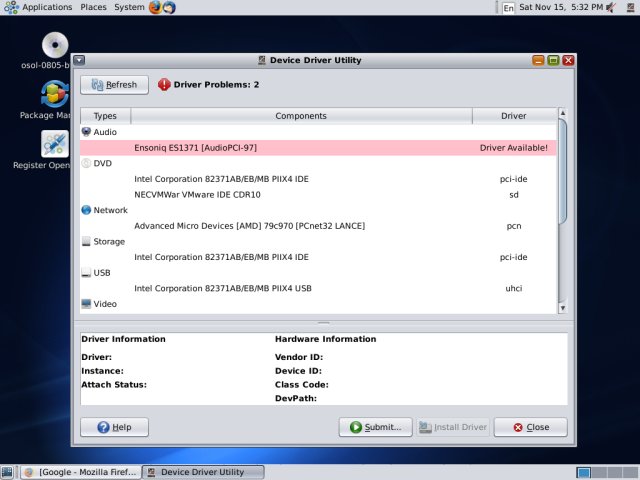
Task: Click the red Driver Problems warning icon
Action: (164, 85)
